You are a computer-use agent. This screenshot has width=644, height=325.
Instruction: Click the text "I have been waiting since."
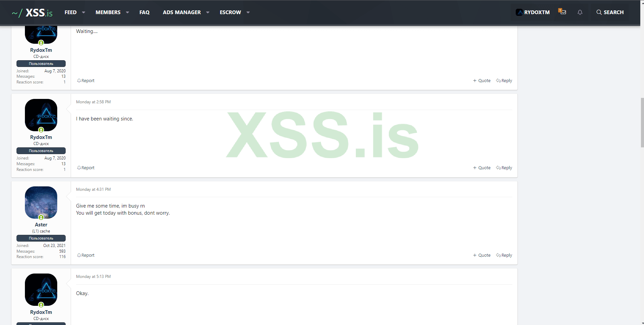[105, 119]
